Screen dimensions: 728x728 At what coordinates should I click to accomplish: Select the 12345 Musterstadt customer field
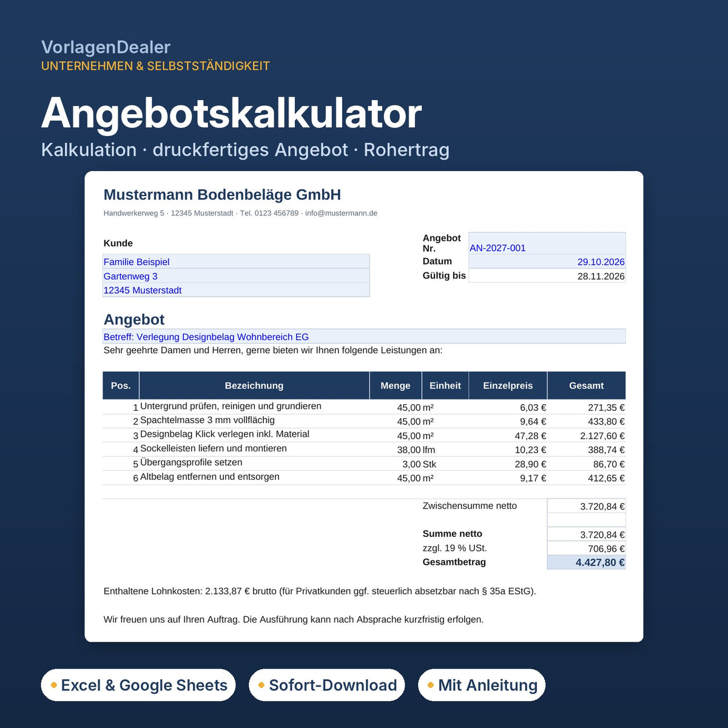click(236, 290)
